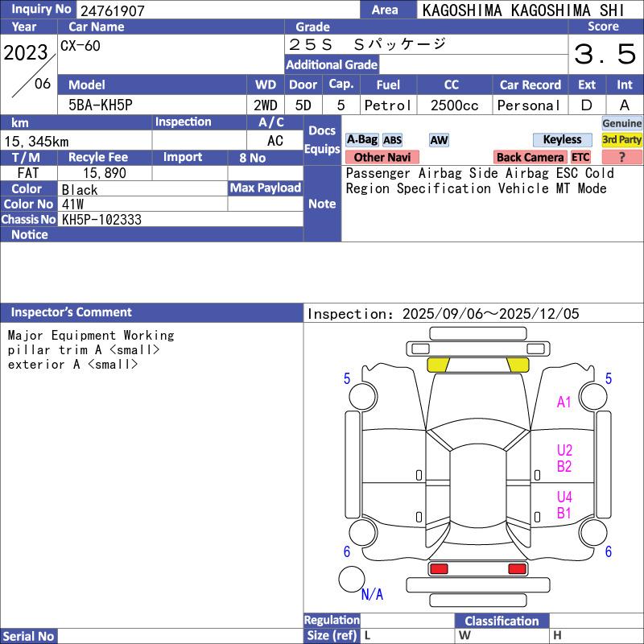This screenshot has height=644, width=644.
Task: Click the A.Bag equipment badge
Action: click(x=361, y=140)
